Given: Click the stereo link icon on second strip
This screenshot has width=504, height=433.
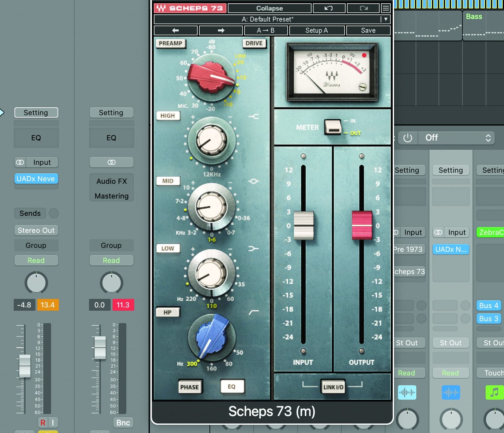Looking at the screenshot, I should tap(112, 162).
